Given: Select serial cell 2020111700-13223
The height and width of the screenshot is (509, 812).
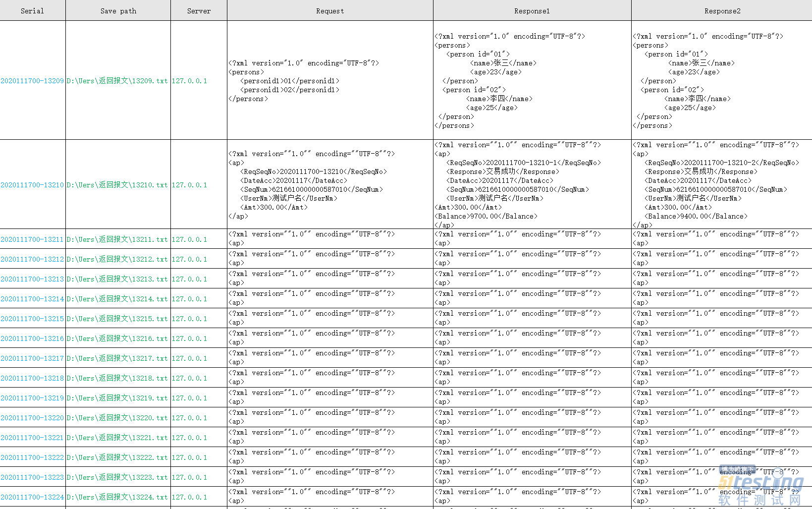Looking at the screenshot, I should (32, 477).
